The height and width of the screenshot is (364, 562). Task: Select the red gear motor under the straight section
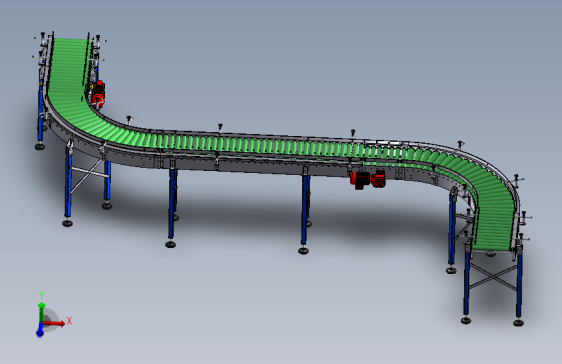368,179
